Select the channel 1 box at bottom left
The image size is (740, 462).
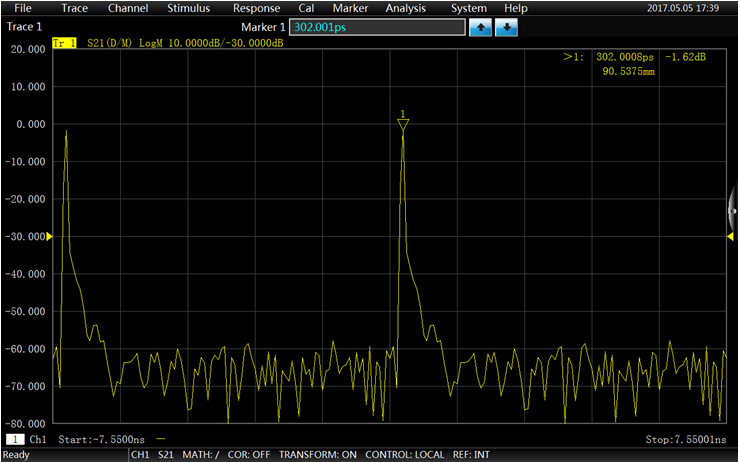coord(16,439)
